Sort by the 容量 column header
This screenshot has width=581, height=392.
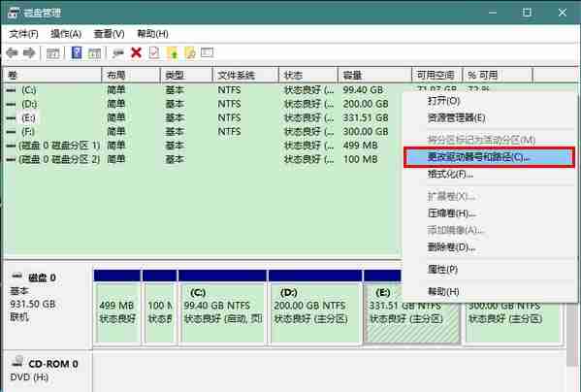pyautogui.click(x=374, y=76)
